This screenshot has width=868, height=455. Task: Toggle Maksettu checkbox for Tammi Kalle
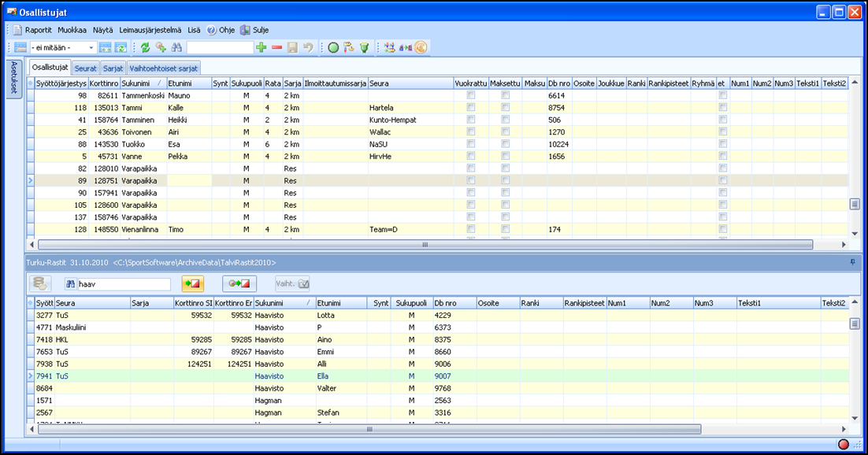[506, 107]
